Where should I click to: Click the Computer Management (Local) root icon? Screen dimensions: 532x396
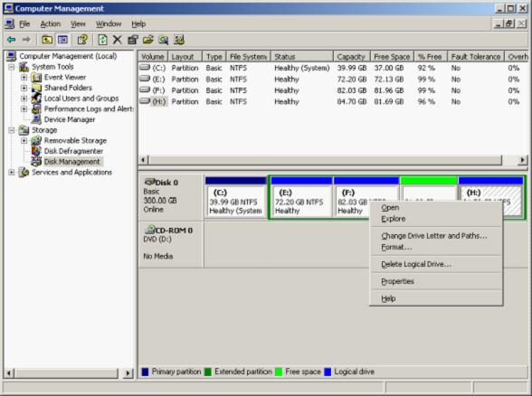pyautogui.click(x=11, y=56)
